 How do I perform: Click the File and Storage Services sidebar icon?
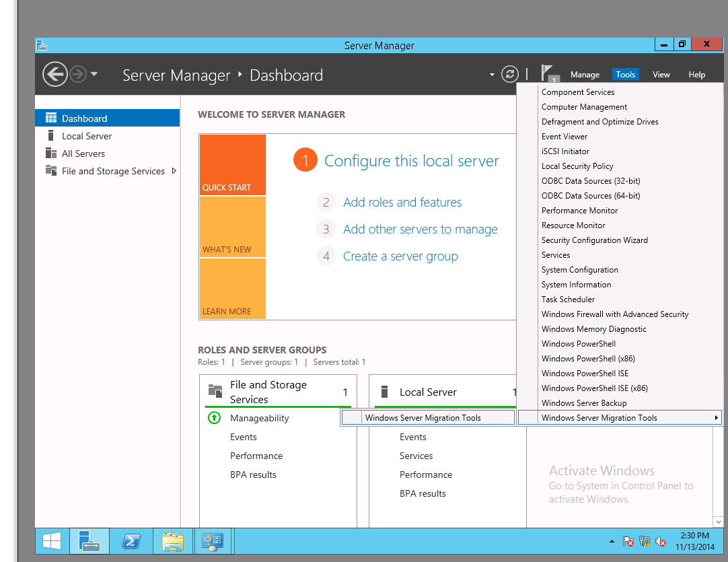pos(51,170)
